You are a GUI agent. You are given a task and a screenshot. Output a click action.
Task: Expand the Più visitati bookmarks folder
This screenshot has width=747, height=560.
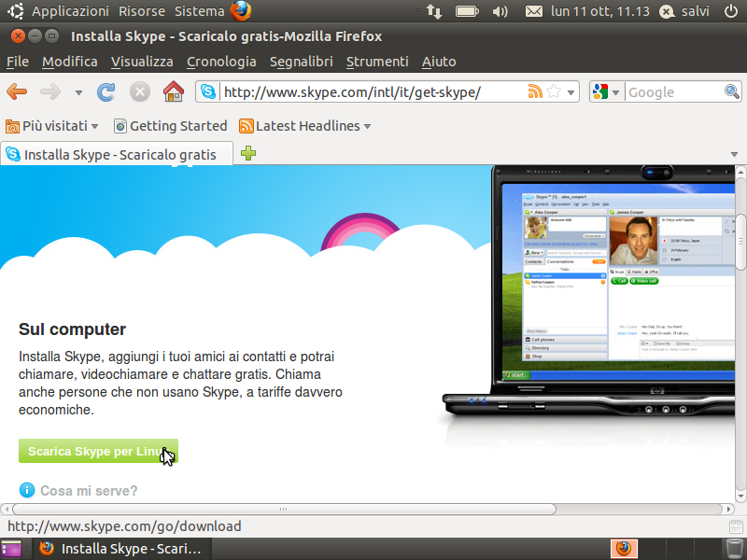pyautogui.click(x=52, y=126)
